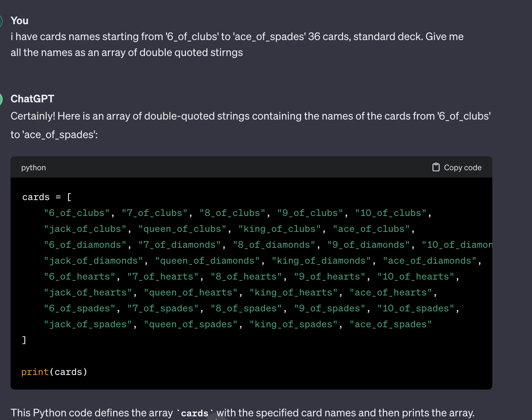Click the "ace_of_spades" string in the code
Viewport: 532px width, 420px height.
(391, 324)
